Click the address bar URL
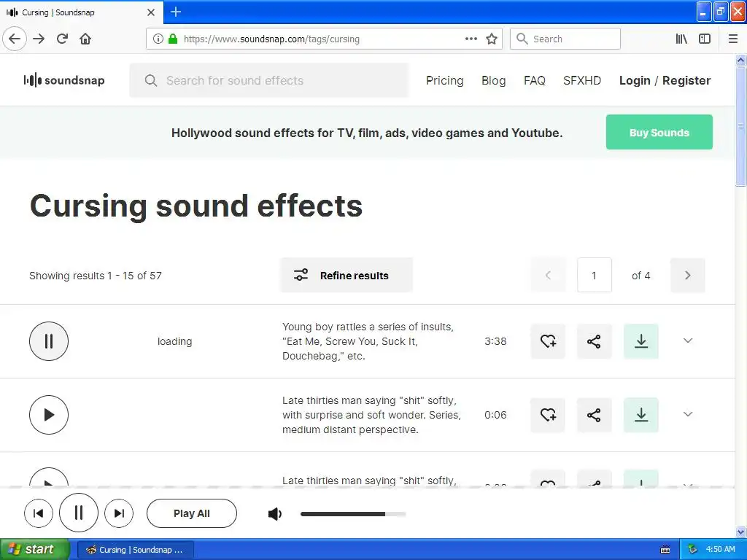Viewport: 747px width, 560px height. coord(271,39)
